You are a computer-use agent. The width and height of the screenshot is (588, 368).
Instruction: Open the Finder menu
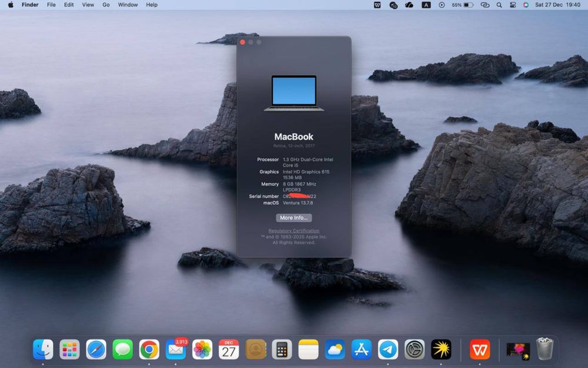point(30,5)
